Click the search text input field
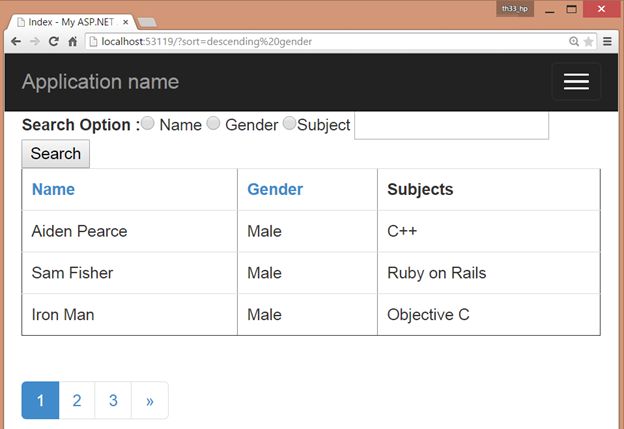 point(452,125)
